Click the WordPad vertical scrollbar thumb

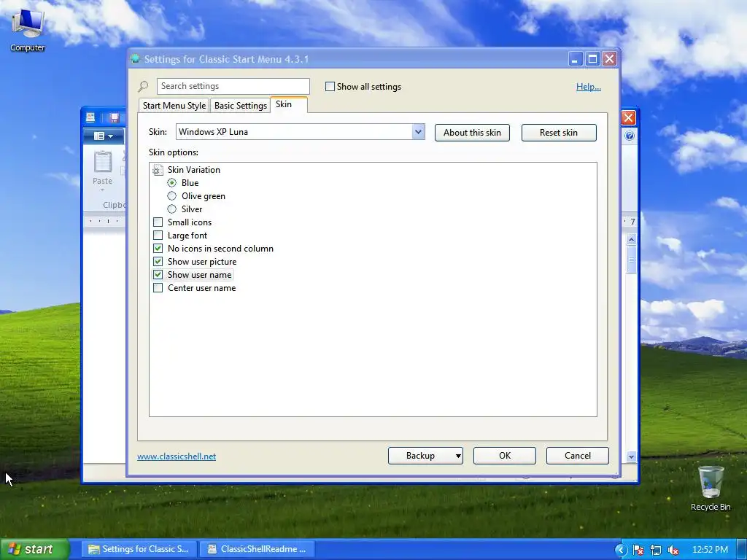pyautogui.click(x=631, y=260)
